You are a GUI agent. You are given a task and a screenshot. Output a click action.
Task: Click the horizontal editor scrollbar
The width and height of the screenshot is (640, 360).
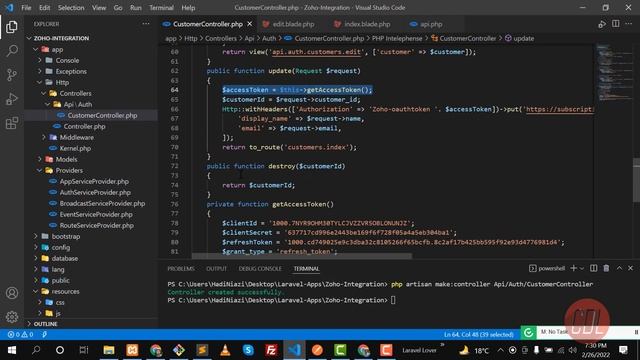tap(302, 256)
